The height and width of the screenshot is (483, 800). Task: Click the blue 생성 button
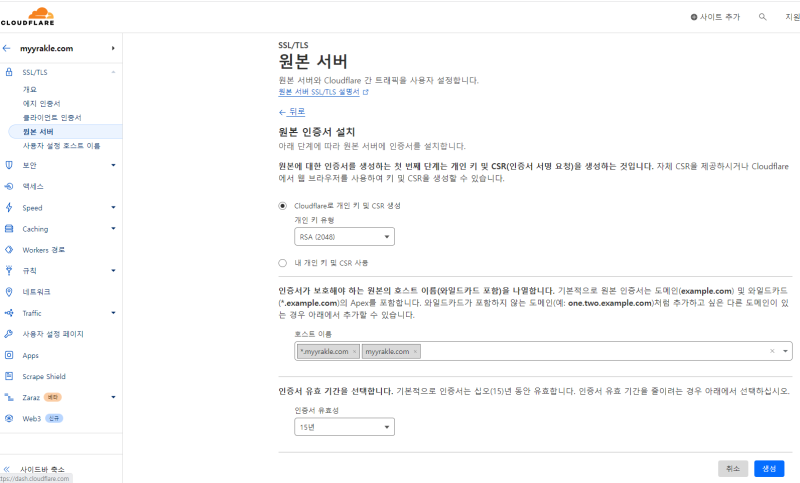pyautogui.click(x=769, y=468)
